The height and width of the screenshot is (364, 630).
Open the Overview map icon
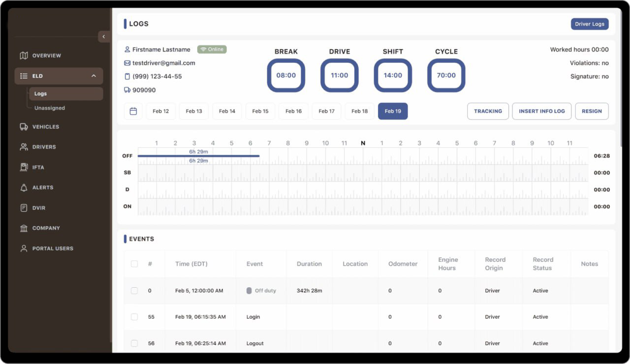24,56
